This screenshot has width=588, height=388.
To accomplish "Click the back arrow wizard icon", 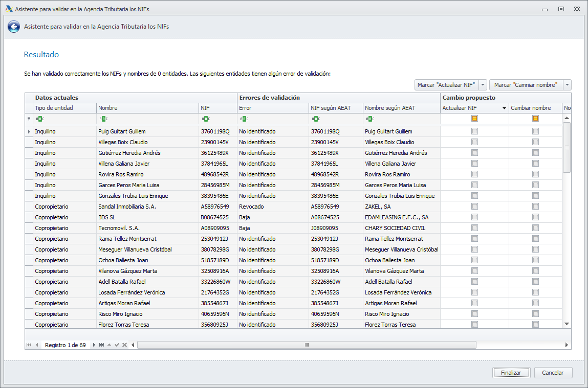I will (14, 27).
